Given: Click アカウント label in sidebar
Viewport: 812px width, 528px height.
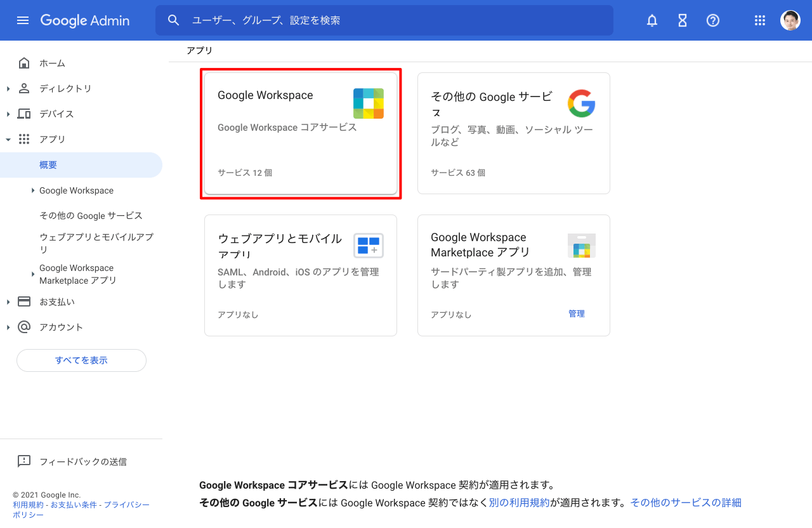Looking at the screenshot, I should [61, 327].
